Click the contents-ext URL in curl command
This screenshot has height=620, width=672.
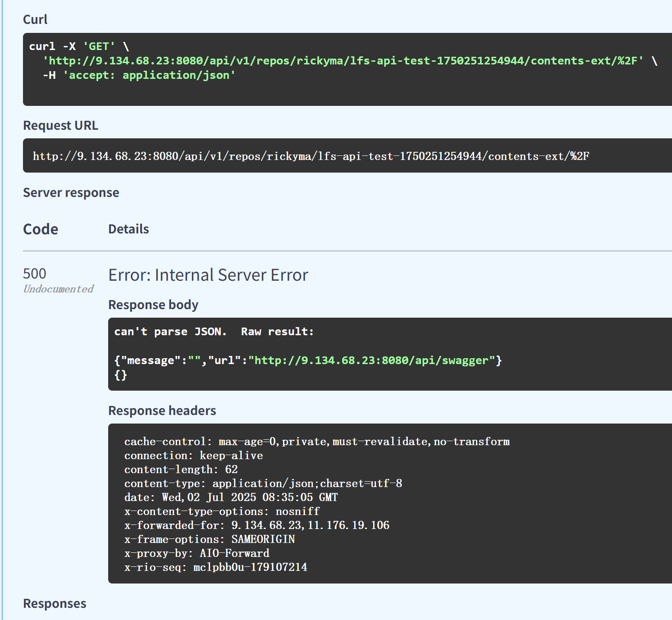click(343, 61)
